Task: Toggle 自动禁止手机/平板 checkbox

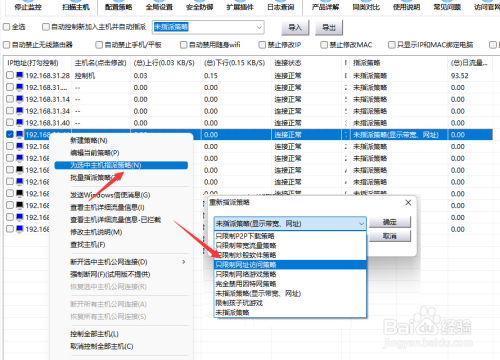Action: pos(99,45)
